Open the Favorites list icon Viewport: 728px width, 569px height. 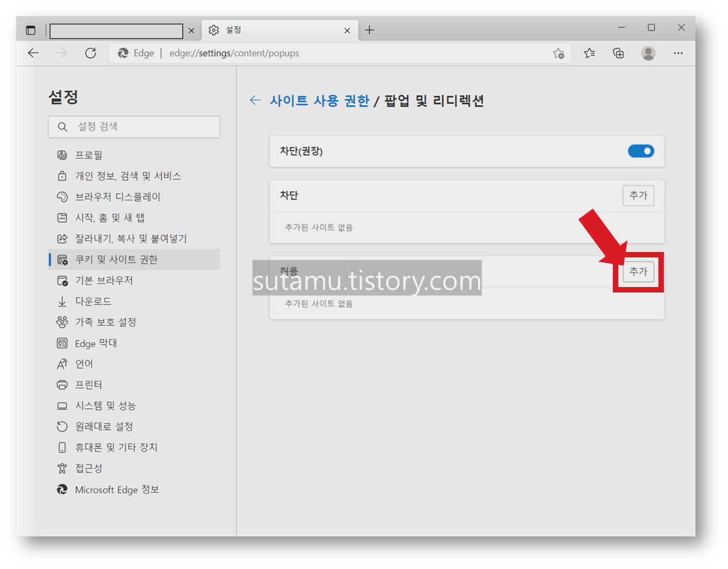point(589,53)
